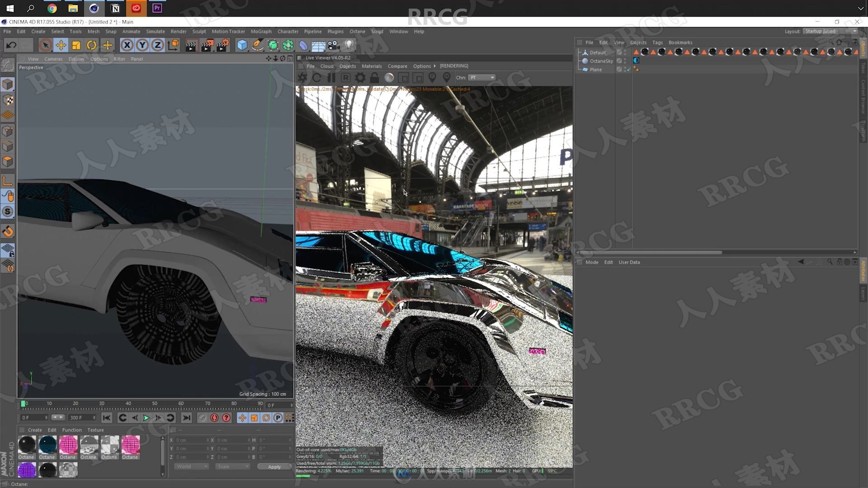Click the Rotate tool icon

coord(91,45)
